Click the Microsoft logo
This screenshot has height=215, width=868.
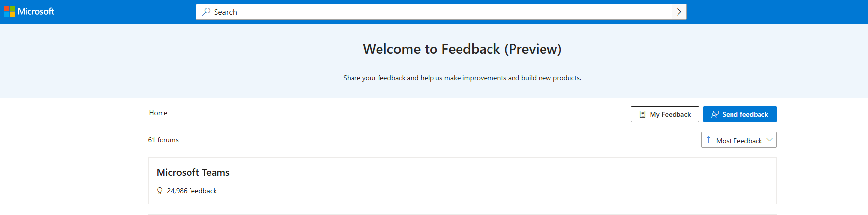click(x=29, y=11)
